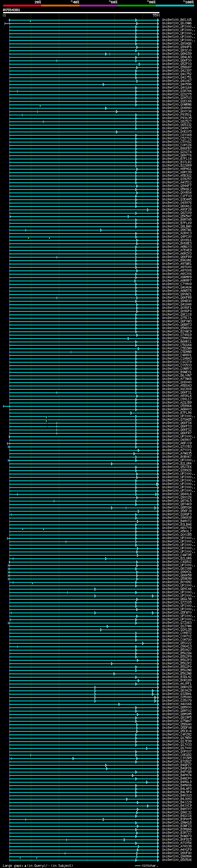Select label UniRef100_Q41067
The height and width of the screenshot is (868, 197).
[x=177, y=81]
